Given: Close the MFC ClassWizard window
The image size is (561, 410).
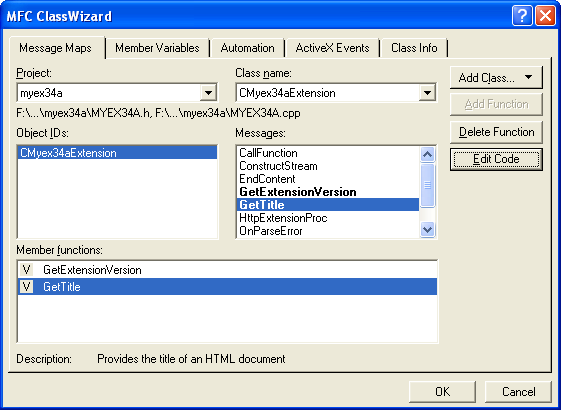Looking at the screenshot, I should pyautogui.click(x=545, y=16).
